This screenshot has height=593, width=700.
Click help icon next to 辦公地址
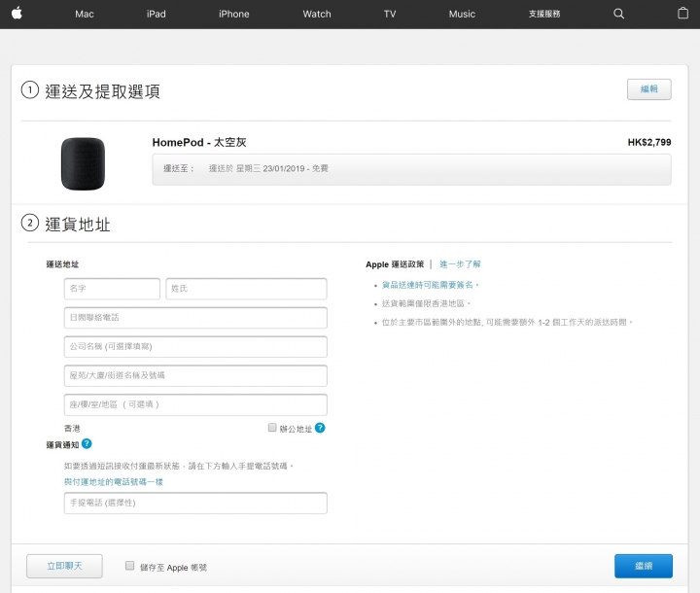point(320,428)
